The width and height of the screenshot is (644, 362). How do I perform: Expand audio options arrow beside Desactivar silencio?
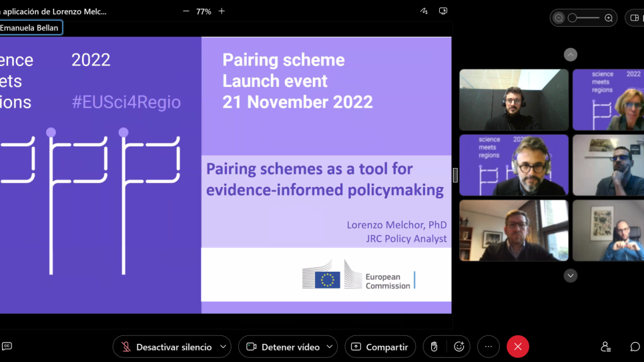[x=224, y=347]
